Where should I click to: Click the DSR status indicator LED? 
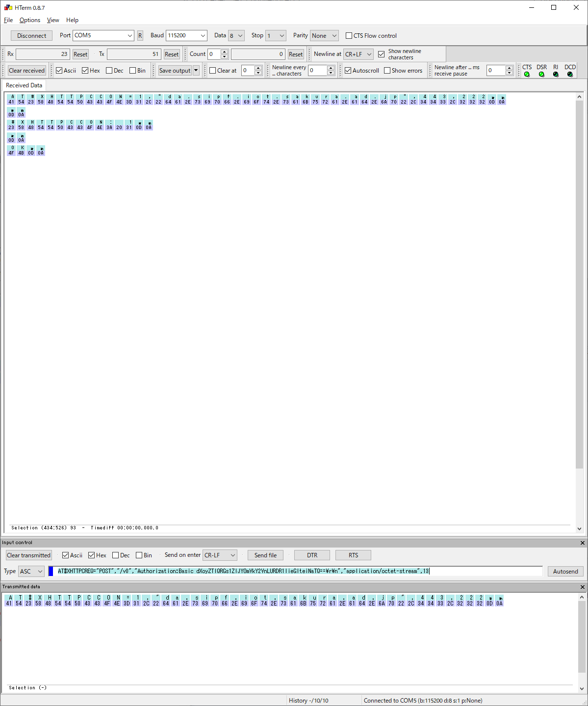click(x=541, y=75)
